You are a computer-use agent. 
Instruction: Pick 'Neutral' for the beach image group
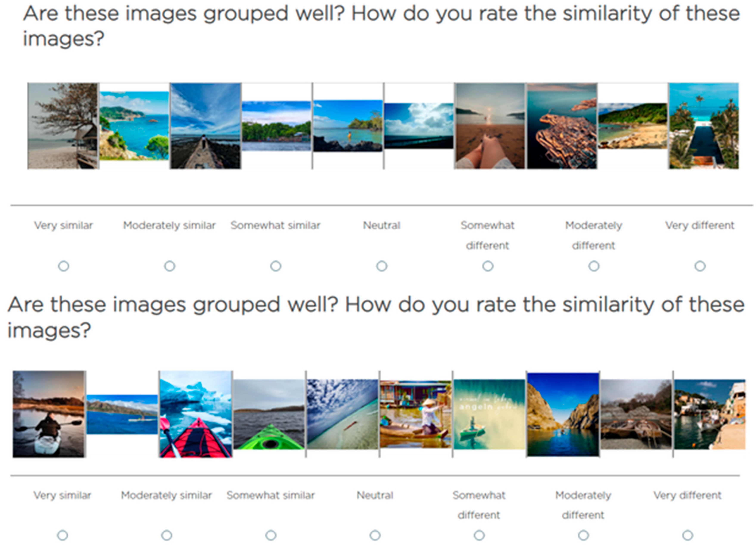coord(382,266)
